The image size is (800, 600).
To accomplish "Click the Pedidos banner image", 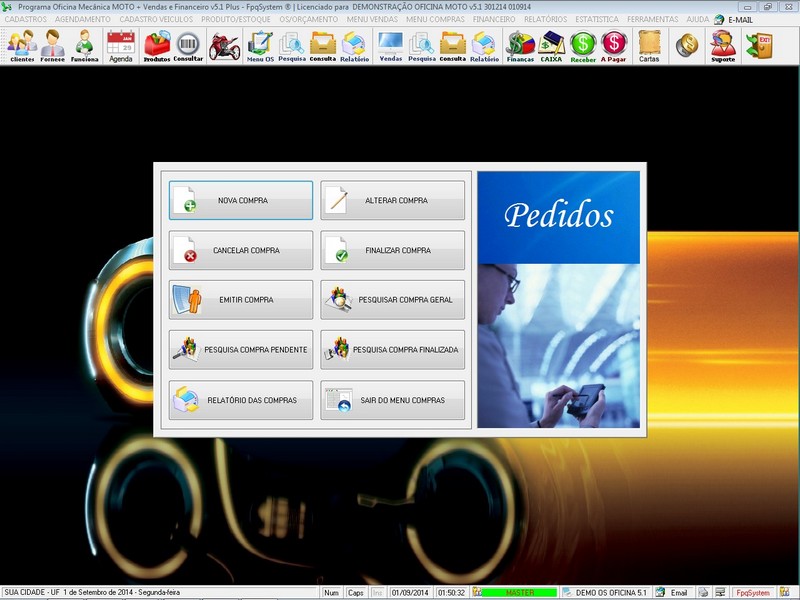I will point(559,299).
